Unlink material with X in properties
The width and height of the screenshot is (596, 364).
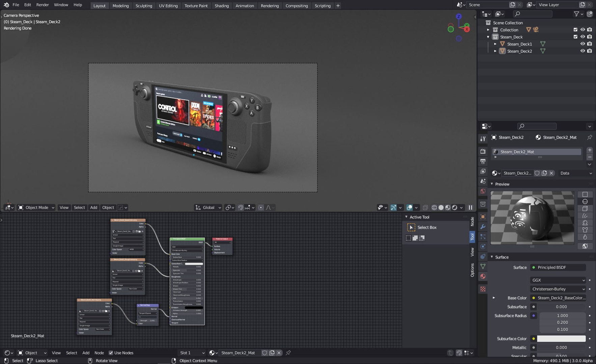[551, 173]
